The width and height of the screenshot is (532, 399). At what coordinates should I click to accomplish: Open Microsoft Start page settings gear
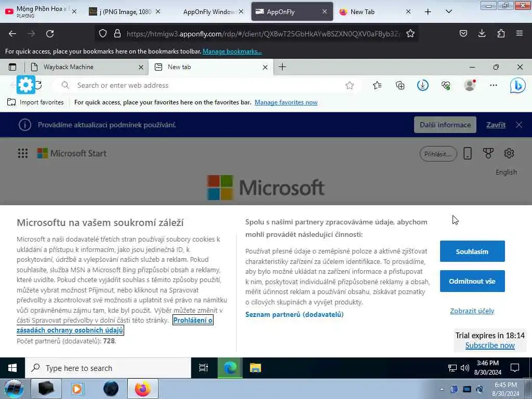pyautogui.click(x=509, y=153)
